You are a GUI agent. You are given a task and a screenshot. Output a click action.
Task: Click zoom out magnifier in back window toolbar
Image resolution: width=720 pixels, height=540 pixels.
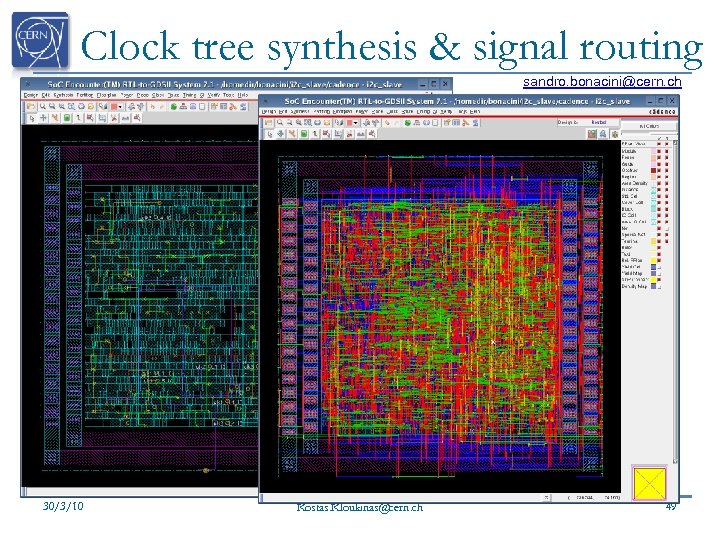pos(52,106)
